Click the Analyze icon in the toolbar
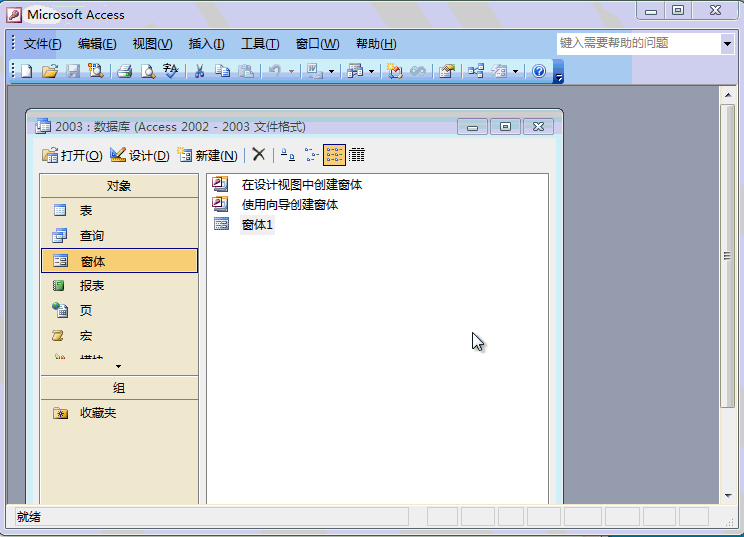The width and height of the screenshot is (744, 537). pyautogui.click(x=355, y=72)
